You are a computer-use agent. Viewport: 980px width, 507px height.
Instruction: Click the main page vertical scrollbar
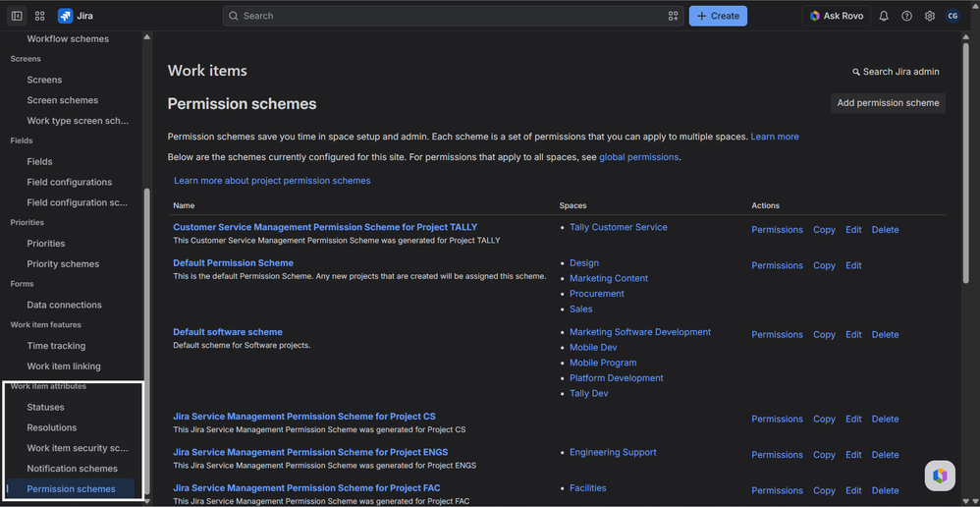pyautogui.click(x=965, y=161)
